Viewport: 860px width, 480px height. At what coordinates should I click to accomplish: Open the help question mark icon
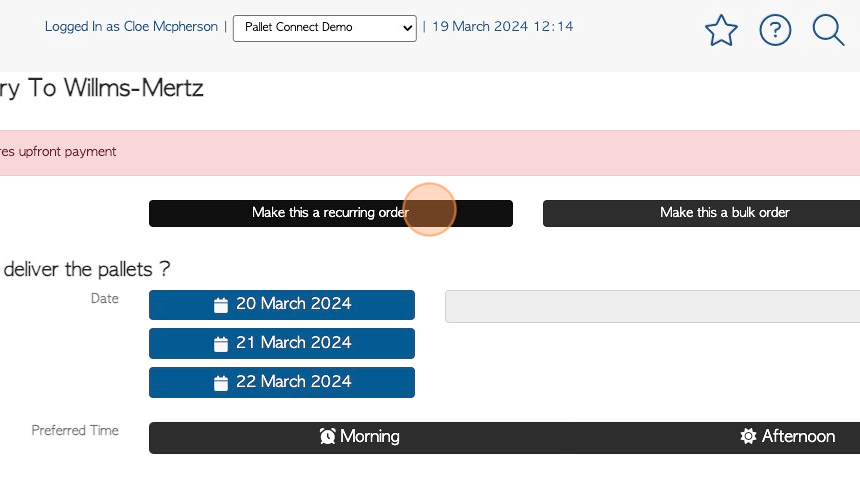(775, 30)
